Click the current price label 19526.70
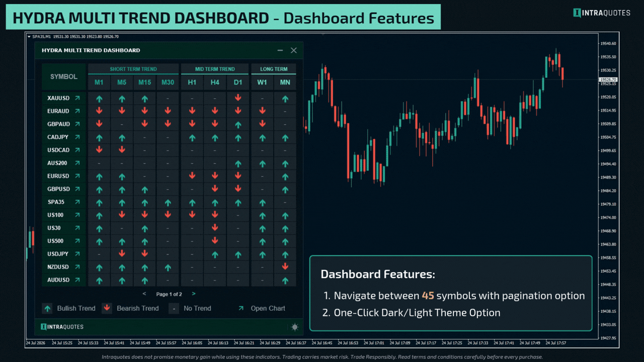Screen dimensions: 644x362 pyautogui.click(x=608, y=80)
